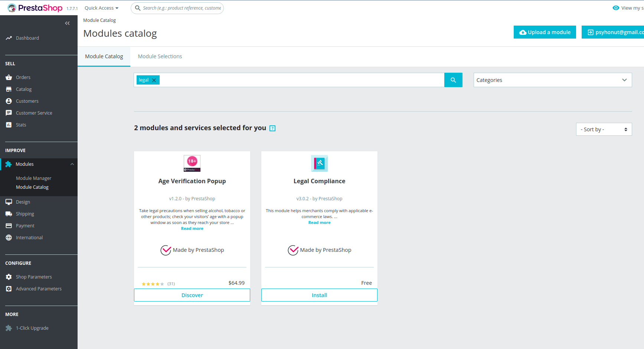Click the Legal Compliance title
644x349 pixels.
point(320,181)
